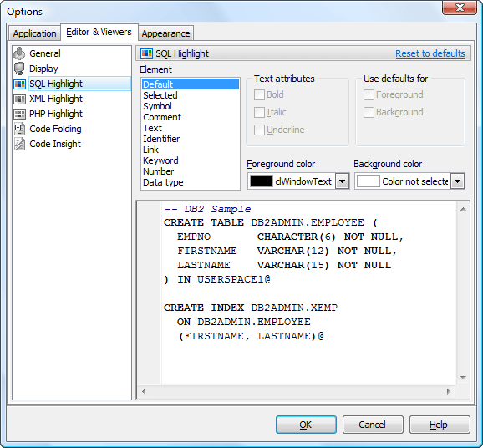This screenshot has height=448, width=483.
Task: Click the Code Insight icon
Action: click(x=19, y=144)
